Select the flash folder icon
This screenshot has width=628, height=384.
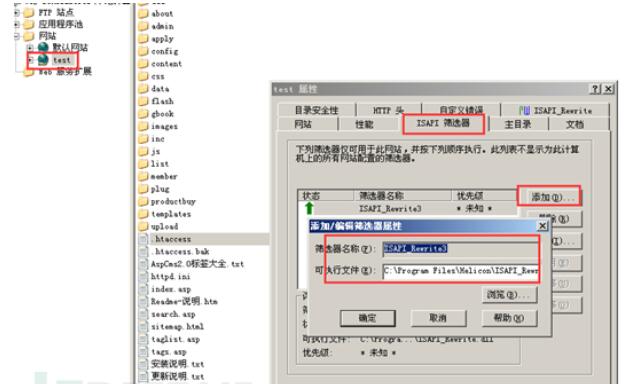[x=143, y=101]
